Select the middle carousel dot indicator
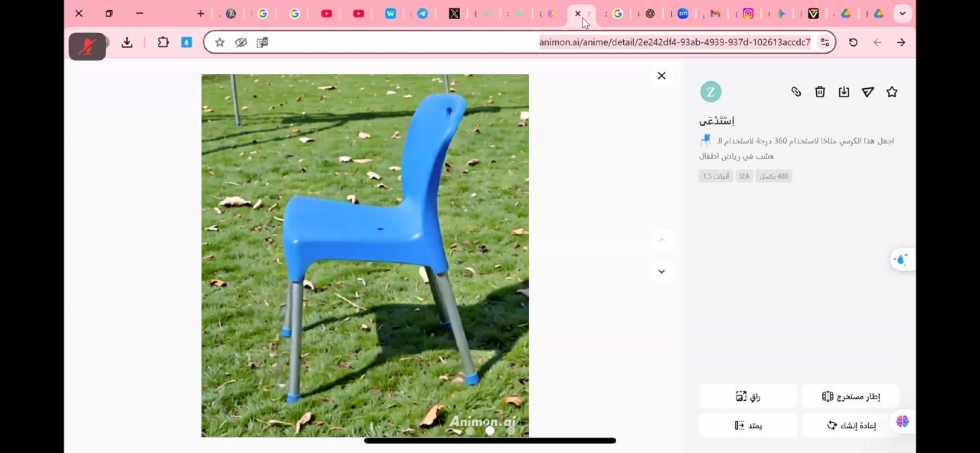 pos(490,431)
